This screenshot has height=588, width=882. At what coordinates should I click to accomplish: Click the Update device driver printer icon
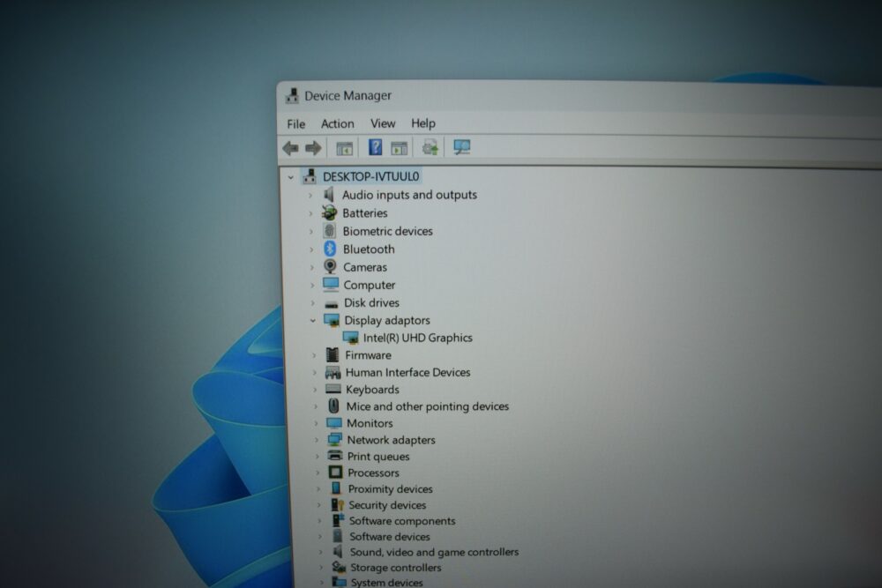(430, 147)
